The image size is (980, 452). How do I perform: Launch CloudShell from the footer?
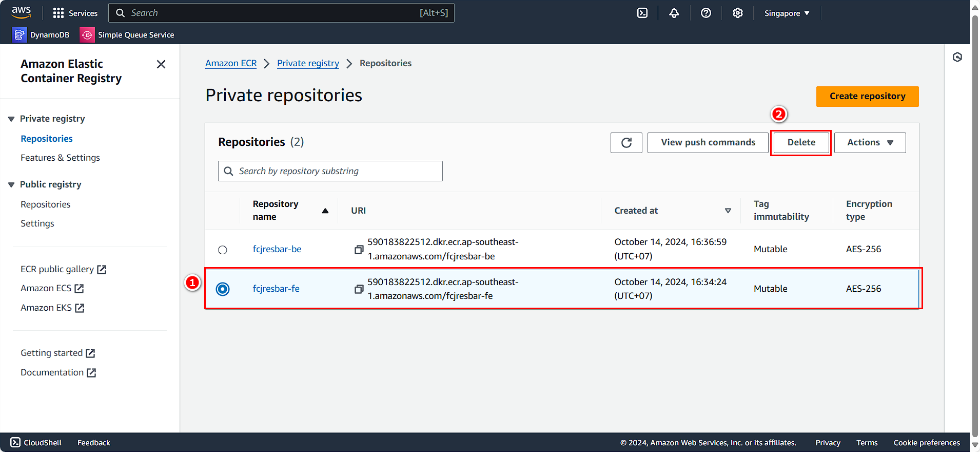click(36, 443)
